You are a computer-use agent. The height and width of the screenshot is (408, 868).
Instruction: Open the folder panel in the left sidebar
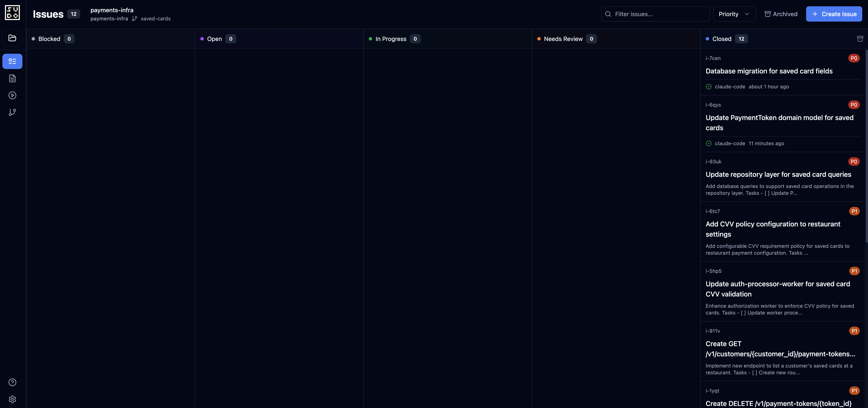click(x=12, y=38)
